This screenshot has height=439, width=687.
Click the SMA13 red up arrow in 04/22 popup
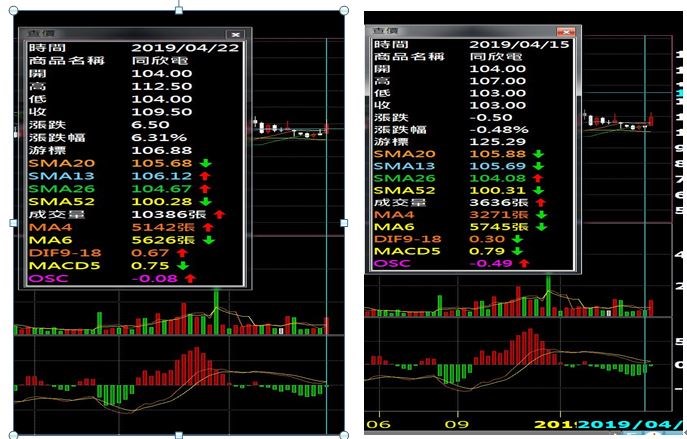click(x=205, y=176)
